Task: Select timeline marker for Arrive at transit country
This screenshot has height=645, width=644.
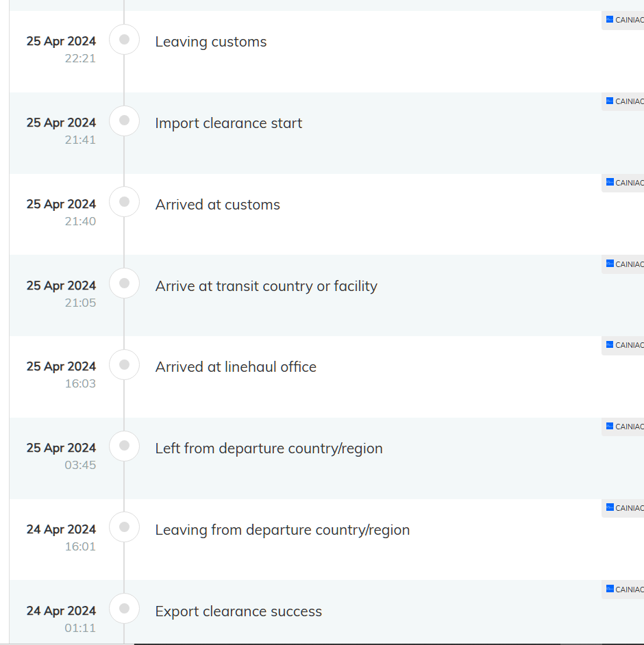Action: point(125,283)
